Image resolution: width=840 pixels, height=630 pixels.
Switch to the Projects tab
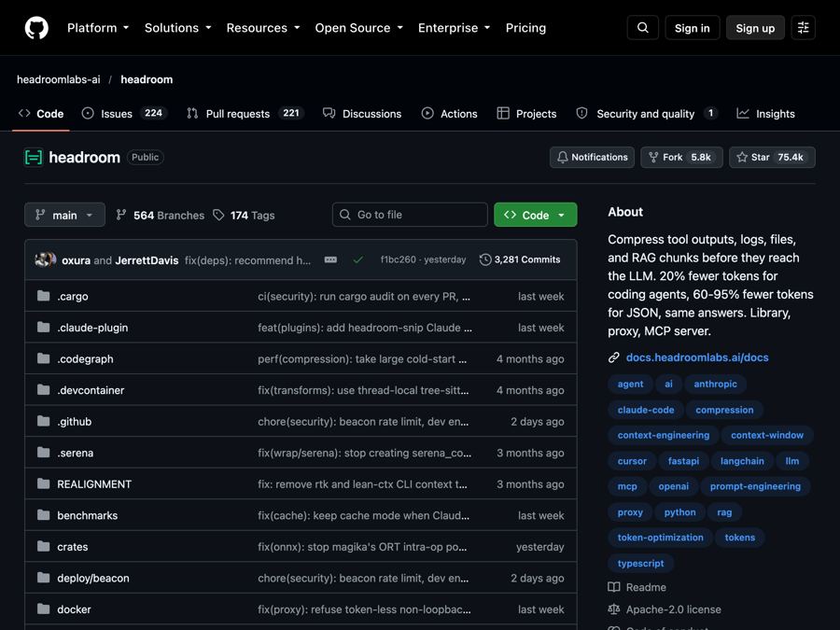[527, 114]
